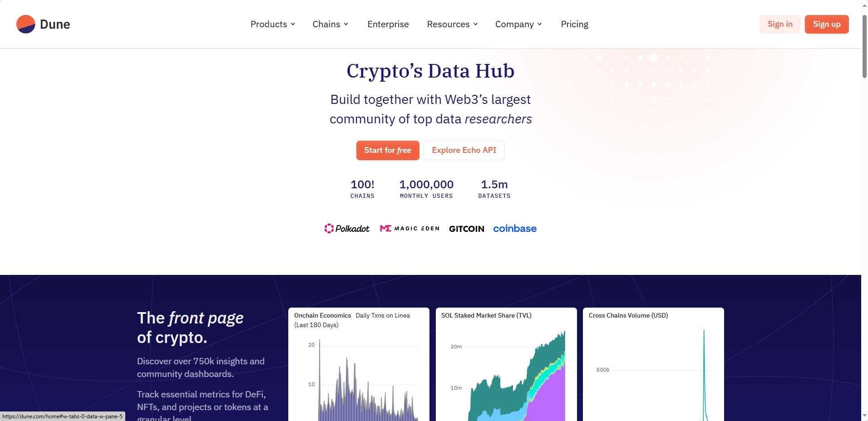This screenshot has width=868, height=421.
Task: Click the Coinbase logo
Action: click(515, 229)
